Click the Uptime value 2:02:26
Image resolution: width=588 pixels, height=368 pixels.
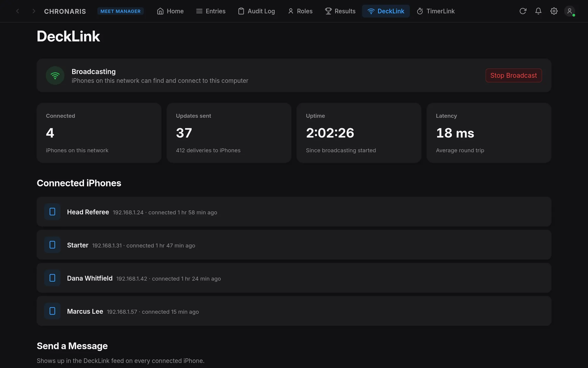pyautogui.click(x=330, y=133)
